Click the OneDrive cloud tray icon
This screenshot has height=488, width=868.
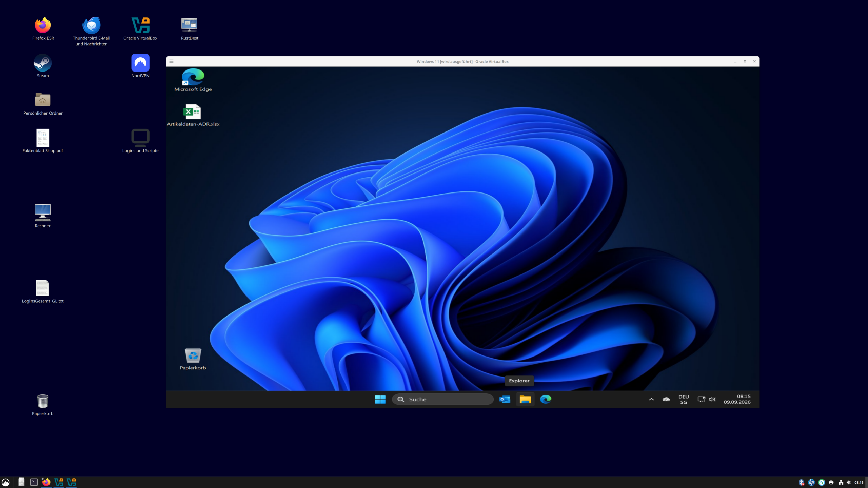666,399
